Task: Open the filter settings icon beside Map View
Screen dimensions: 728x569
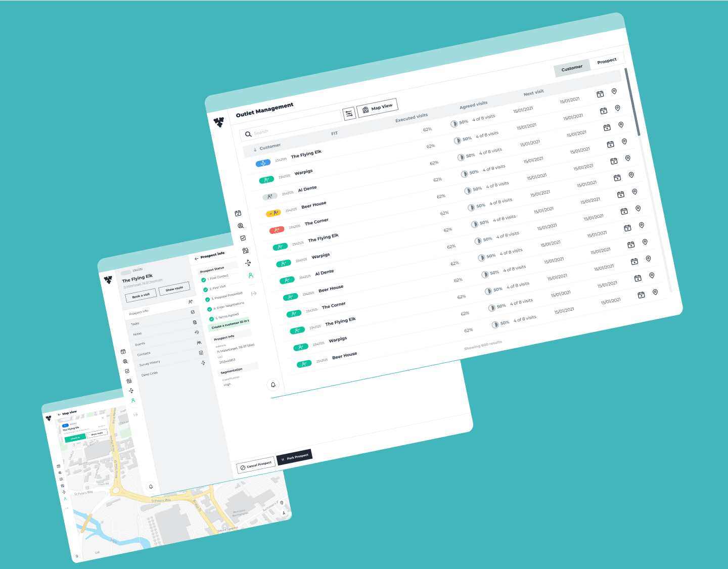Action: [x=349, y=114]
